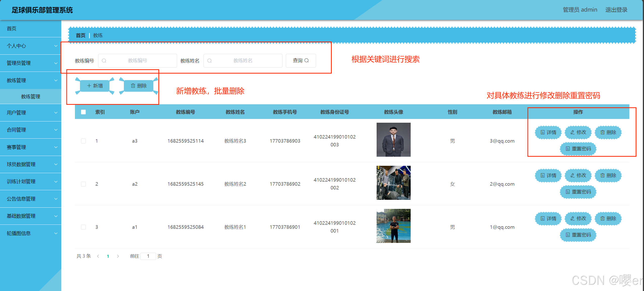Click trash icon on batch 删除 button

pyautogui.click(x=133, y=86)
